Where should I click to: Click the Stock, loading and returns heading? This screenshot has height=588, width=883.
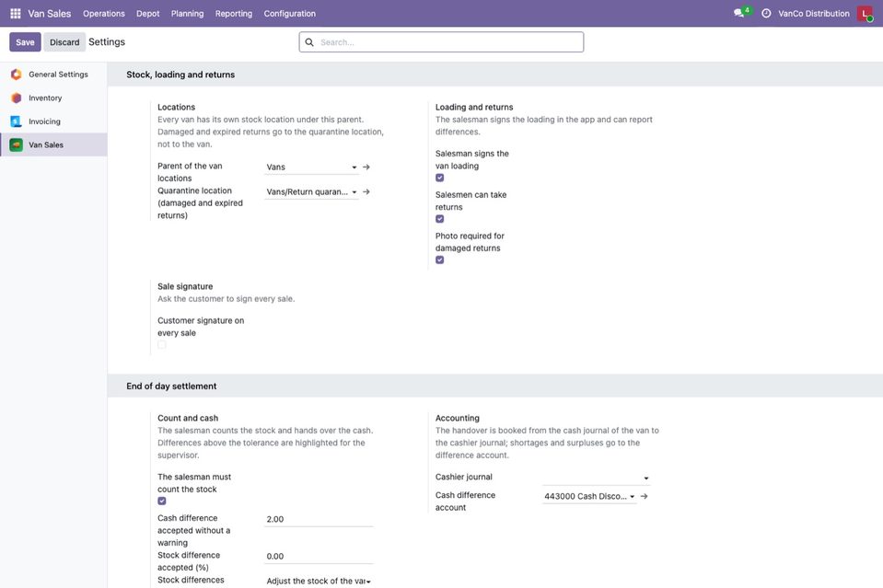tap(180, 75)
